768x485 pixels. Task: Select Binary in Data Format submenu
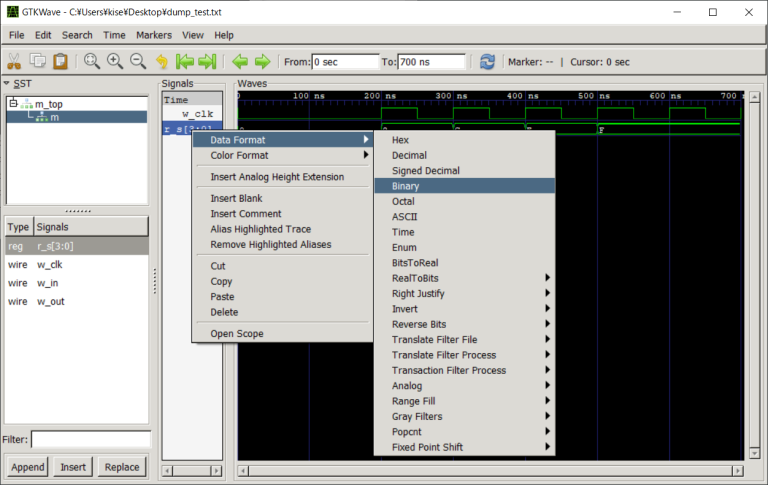point(406,186)
